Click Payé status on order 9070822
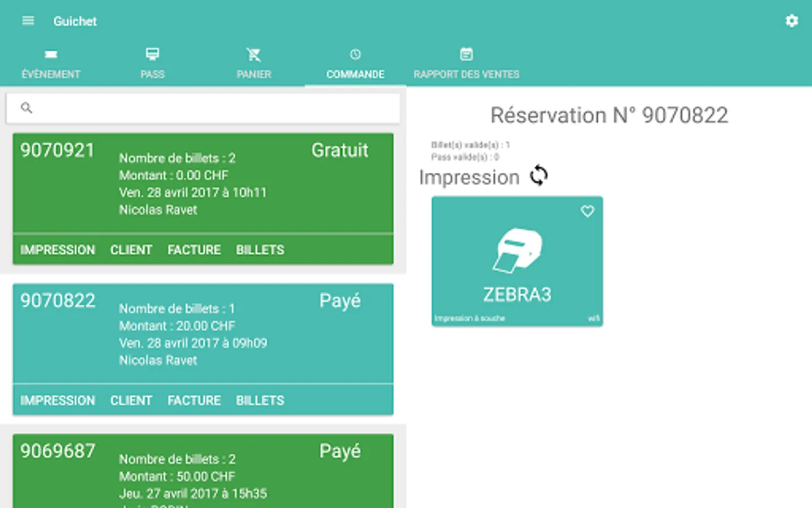The image size is (812, 508). [340, 301]
